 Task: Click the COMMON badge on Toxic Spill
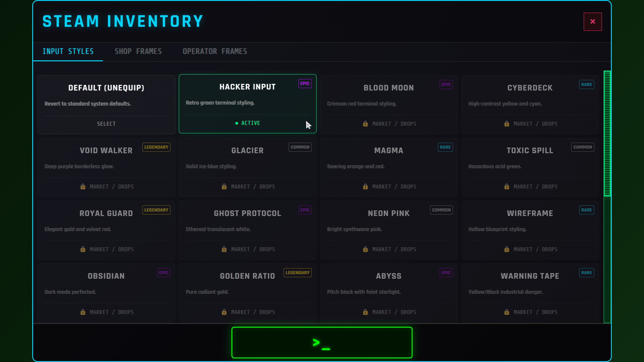[x=582, y=147]
